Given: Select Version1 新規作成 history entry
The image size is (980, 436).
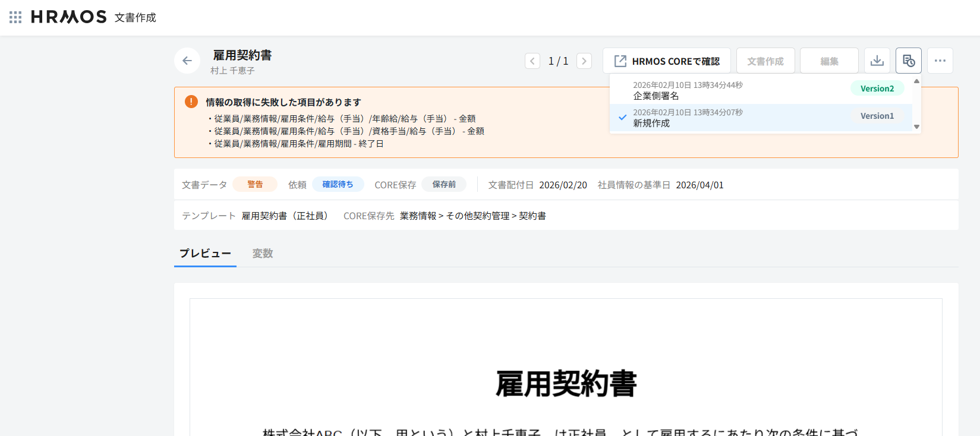Looking at the screenshot, I should click(761, 118).
